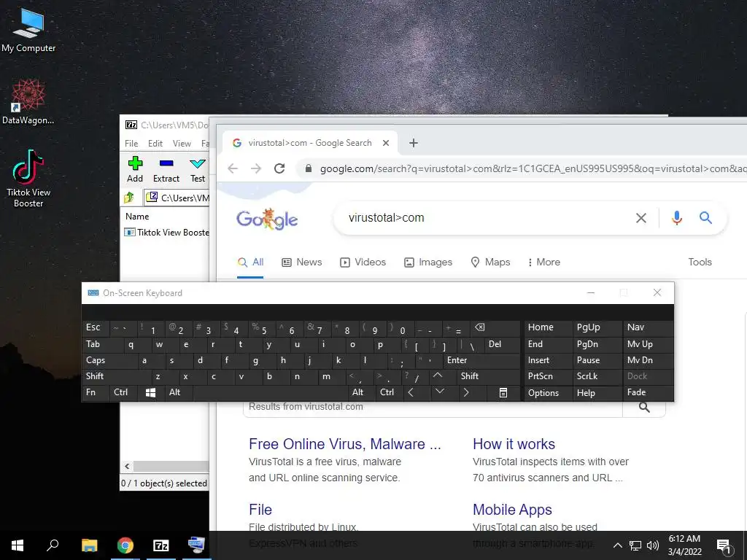Switch to the Images results tab
This screenshot has width=747, height=560.
pyautogui.click(x=427, y=262)
